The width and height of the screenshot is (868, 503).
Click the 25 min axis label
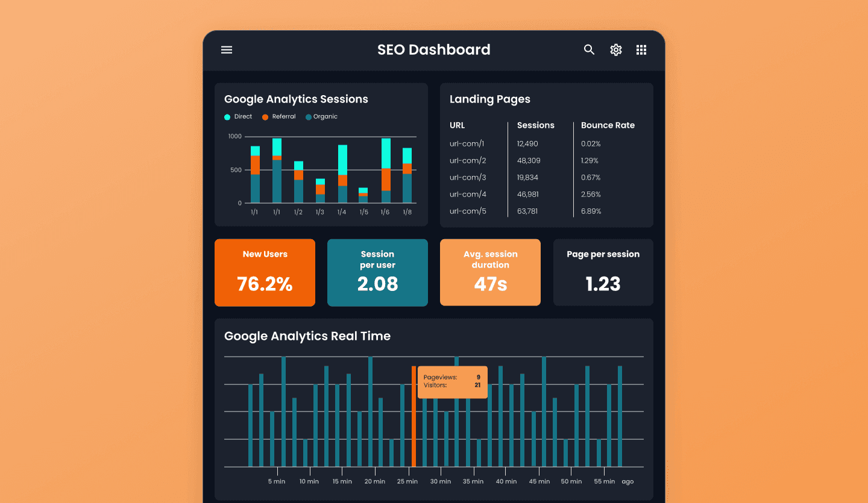click(407, 481)
